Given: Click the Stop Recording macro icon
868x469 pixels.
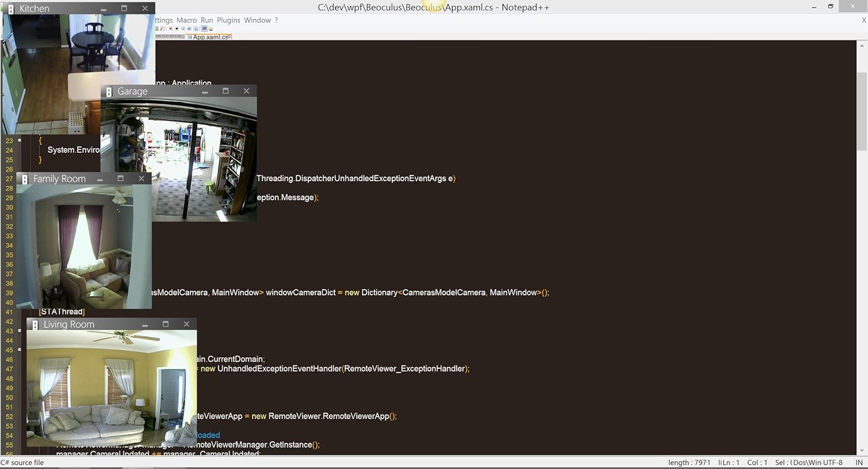Looking at the screenshot, I should (176, 28).
